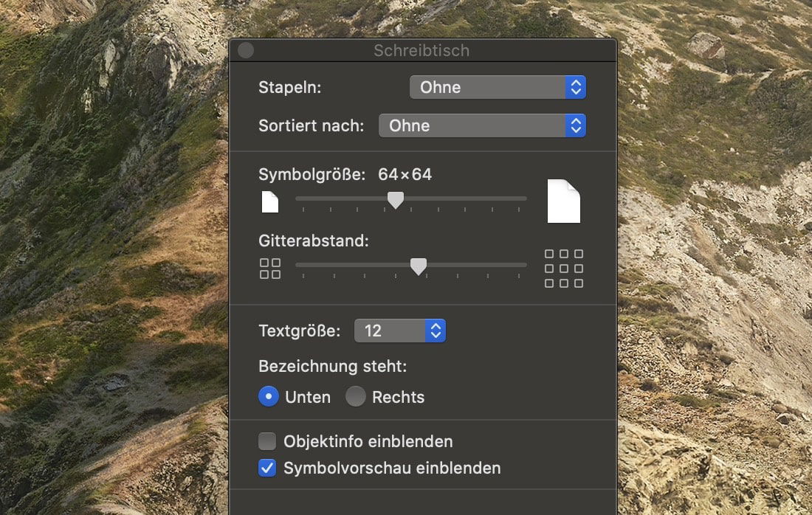Click the tight four-square grid icon
The width and height of the screenshot is (812, 515).
click(270, 269)
